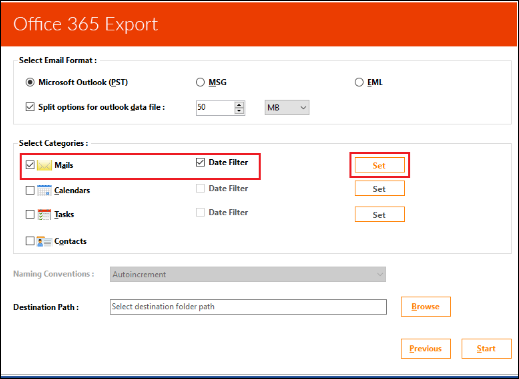Click Set button for Calendars filter
The image size is (519, 379).
380,189
